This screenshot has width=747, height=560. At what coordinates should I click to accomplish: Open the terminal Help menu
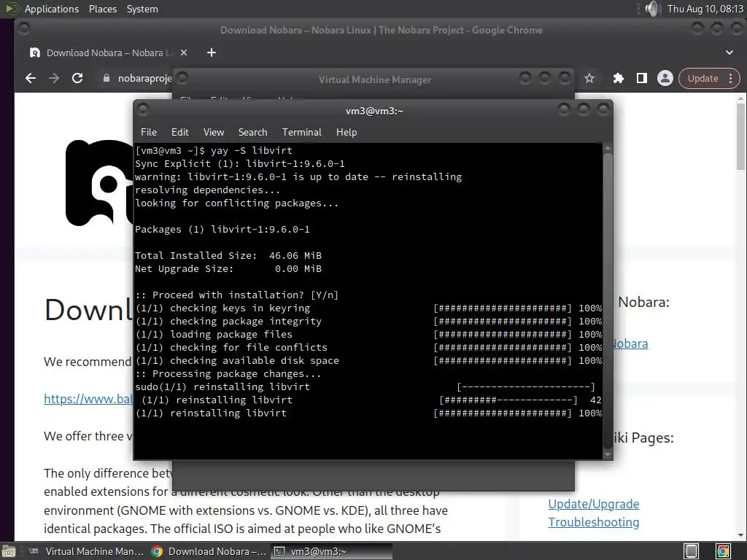pyautogui.click(x=347, y=132)
